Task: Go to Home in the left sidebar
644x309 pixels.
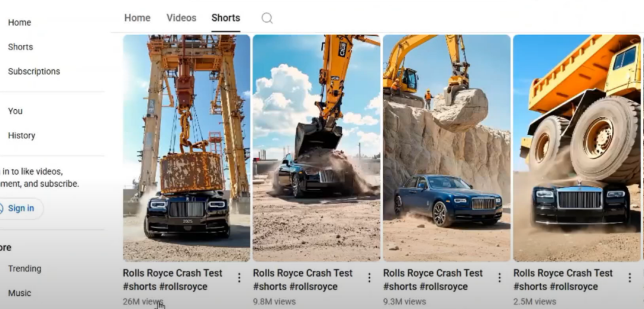Action: [x=20, y=23]
